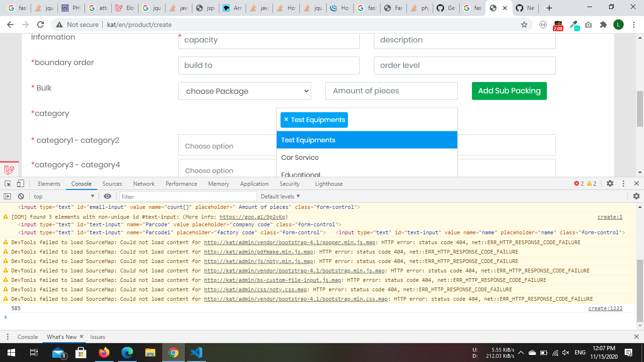Open Chrome's three-dot menu
The image size is (644, 362).
tap(634, 25)
